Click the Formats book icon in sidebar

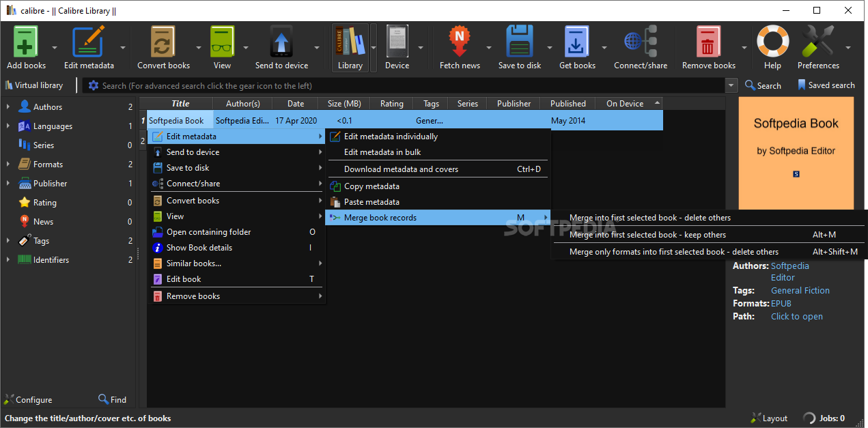(24, 164)
